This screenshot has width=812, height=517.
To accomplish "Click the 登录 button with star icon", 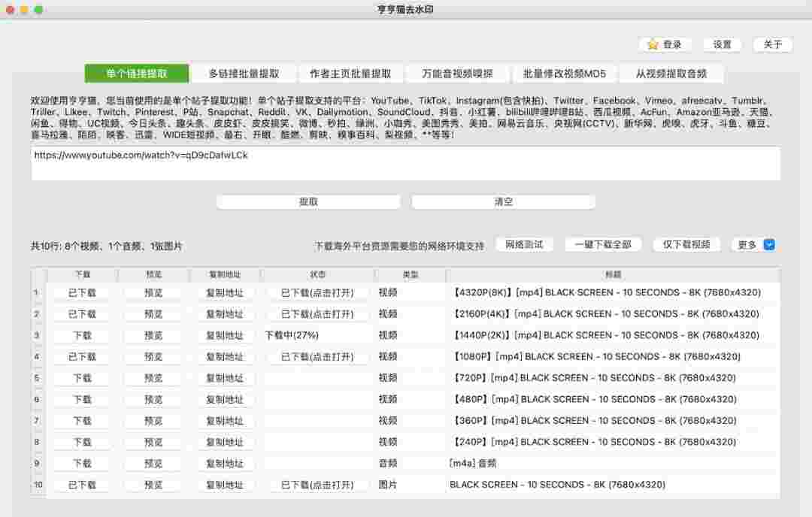I will 665,44.
